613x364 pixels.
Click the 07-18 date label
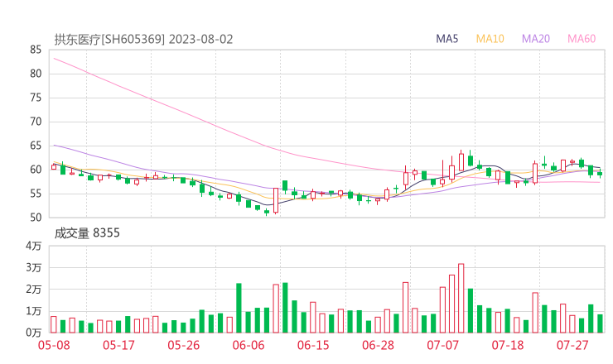click(508, 345)
